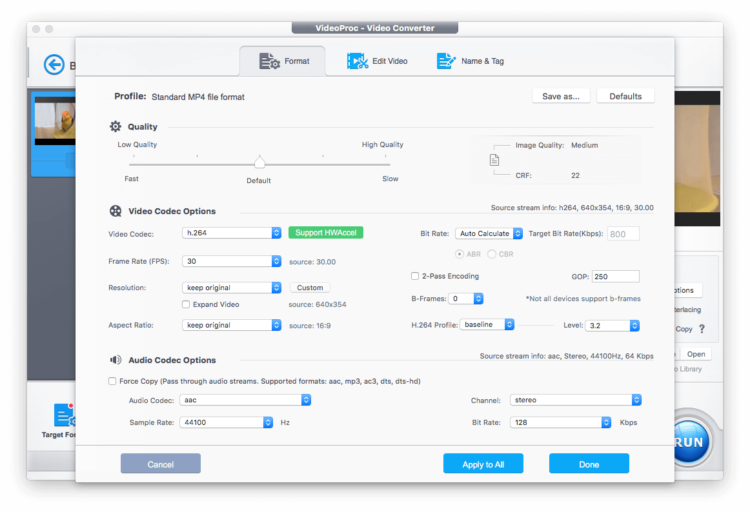Select the CBR radio button
750x512 pixels.
pyautogui.click(x=492, y=254)
